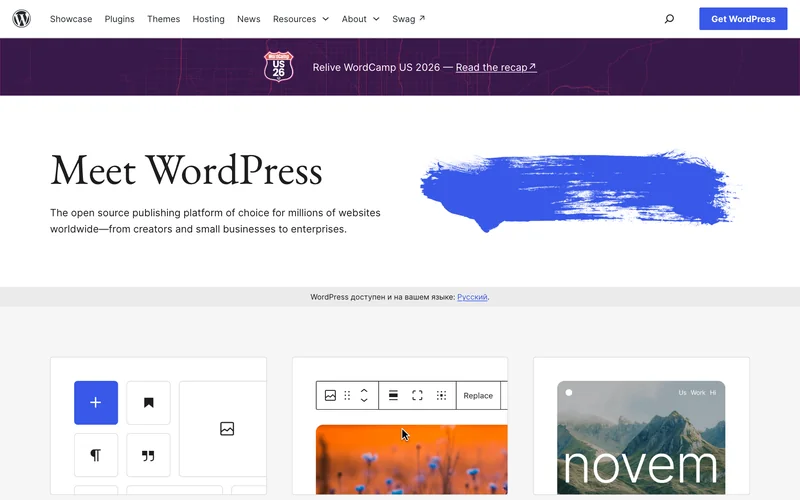The width and height of the screenshot is (800, 500).
Task: Click the white dot on novem preview
Action: coord(569,392)
